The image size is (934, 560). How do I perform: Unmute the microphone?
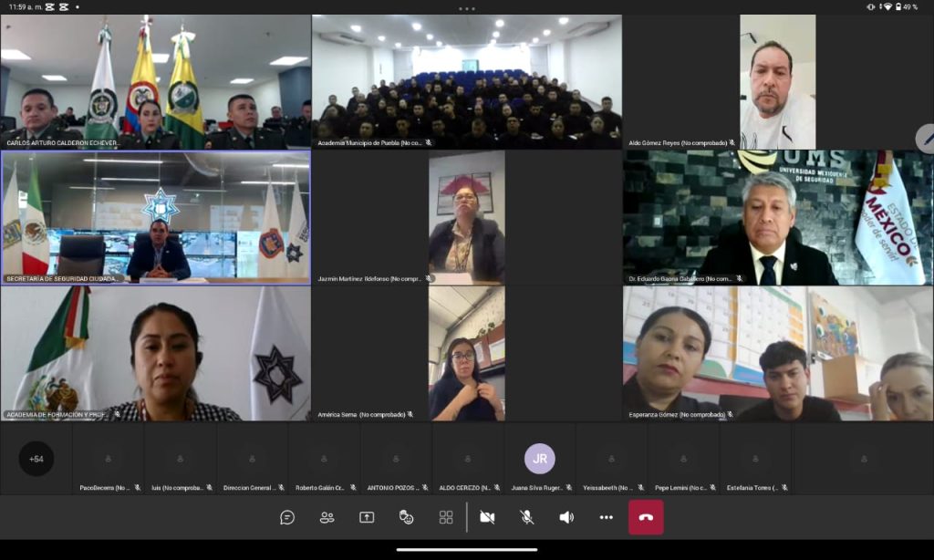pyautogui.click(x=526, y=517)
